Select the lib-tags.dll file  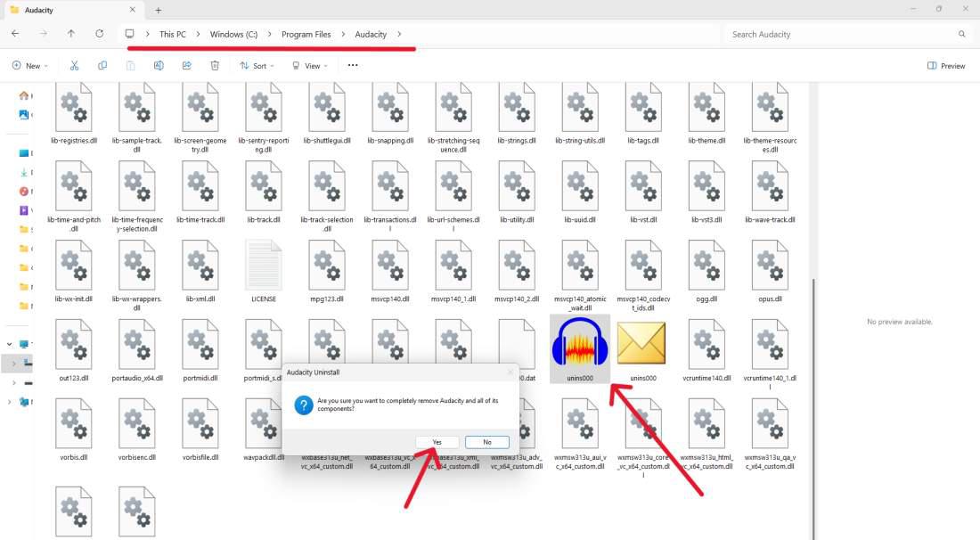tap(642, 114)
